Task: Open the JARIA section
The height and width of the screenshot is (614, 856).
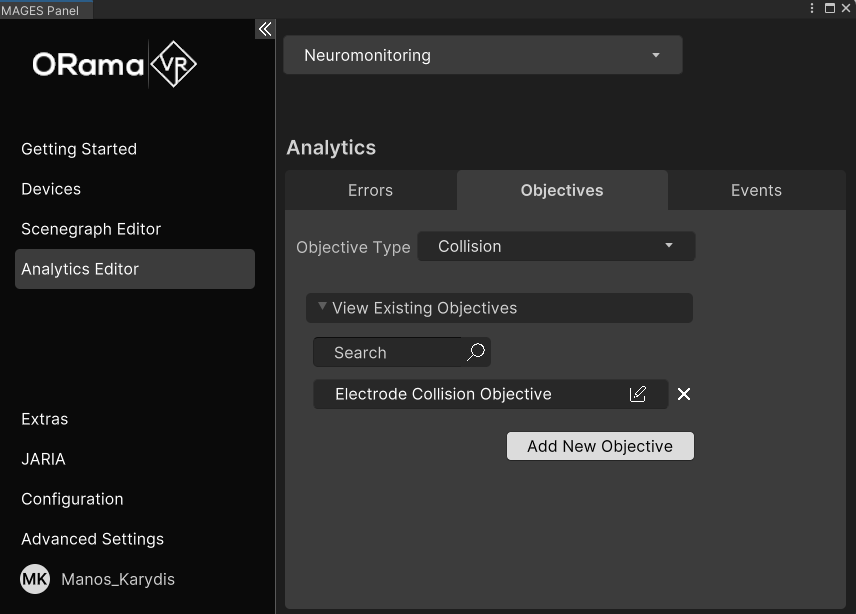Action: [x=43, y=459]
